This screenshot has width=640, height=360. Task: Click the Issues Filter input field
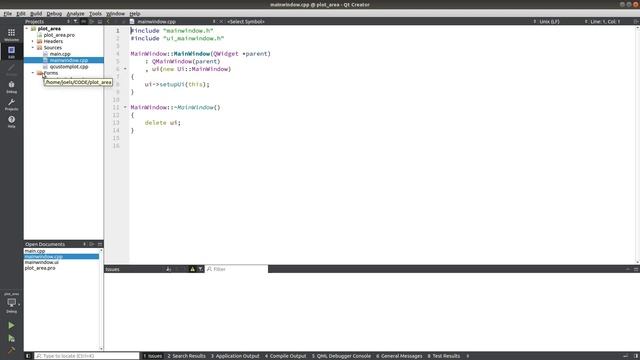click(x=237, y=269)
